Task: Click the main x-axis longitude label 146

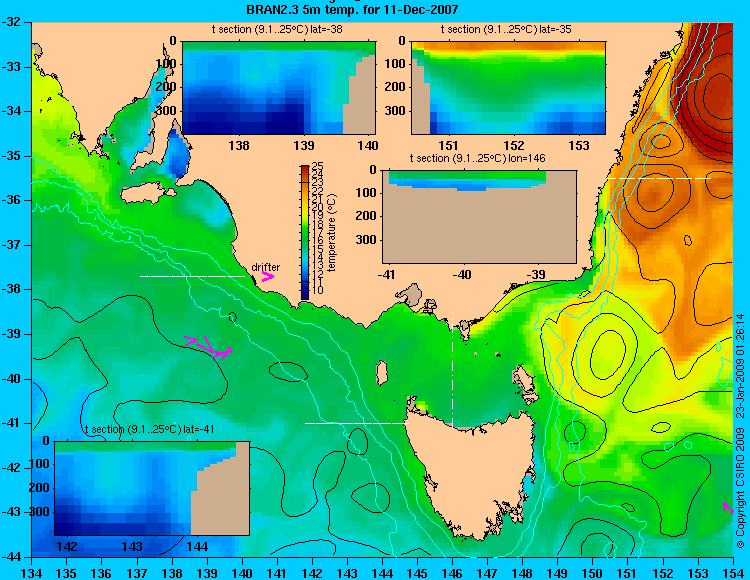Action: coord(452,573)
